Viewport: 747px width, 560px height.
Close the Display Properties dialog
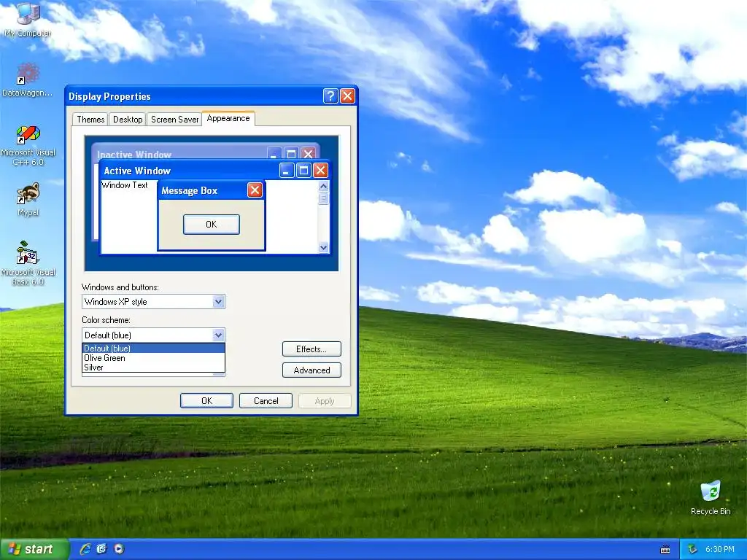tap(347, 96)
